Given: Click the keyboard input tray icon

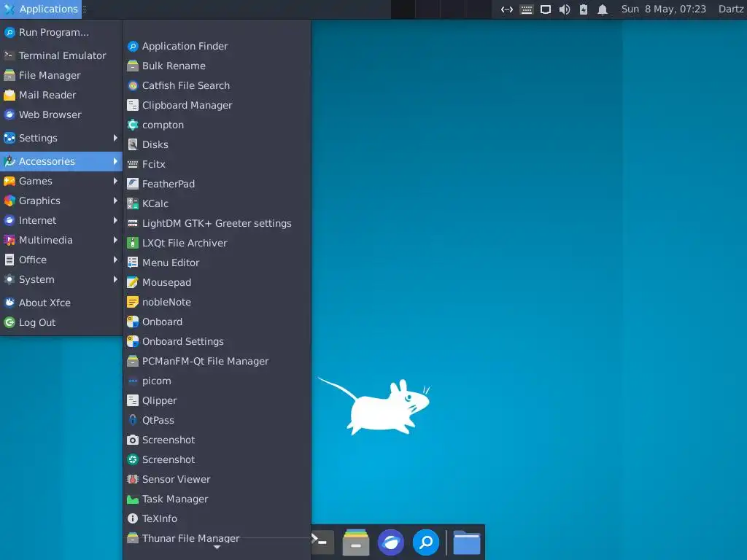Looking at the screenshot, I should 527,9.
